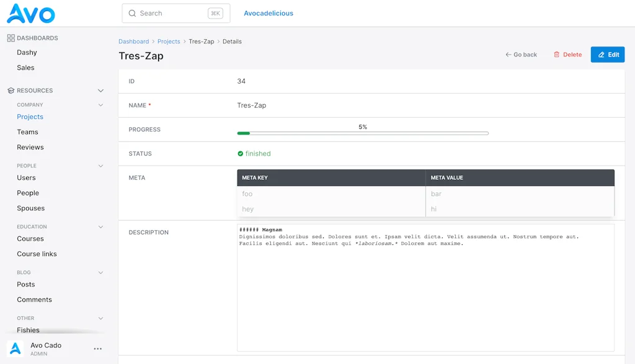This screenshot has width=635, height=364.
Task: Select Comments under the Blog section
Action: 34,300
